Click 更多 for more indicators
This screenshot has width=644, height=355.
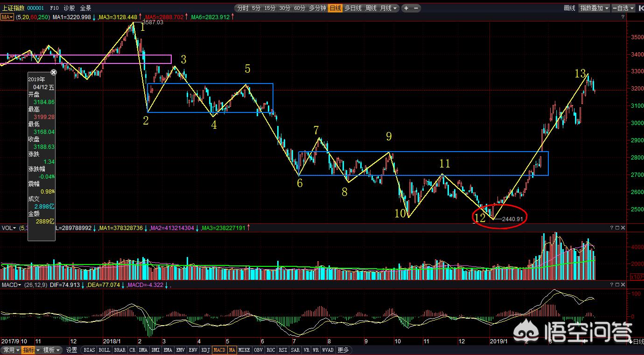[x=343, y=350]
